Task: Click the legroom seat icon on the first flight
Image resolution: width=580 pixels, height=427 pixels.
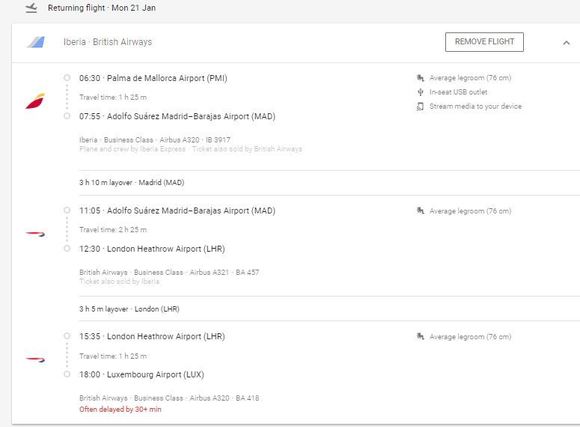Action: tap(420, 78)
